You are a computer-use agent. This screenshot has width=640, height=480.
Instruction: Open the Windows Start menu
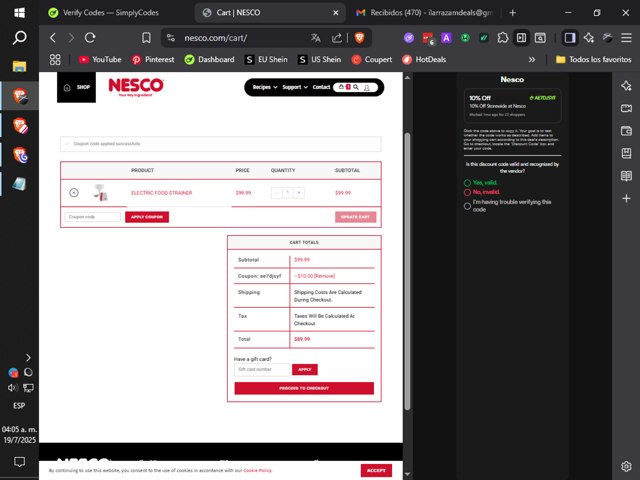(19, 13)
